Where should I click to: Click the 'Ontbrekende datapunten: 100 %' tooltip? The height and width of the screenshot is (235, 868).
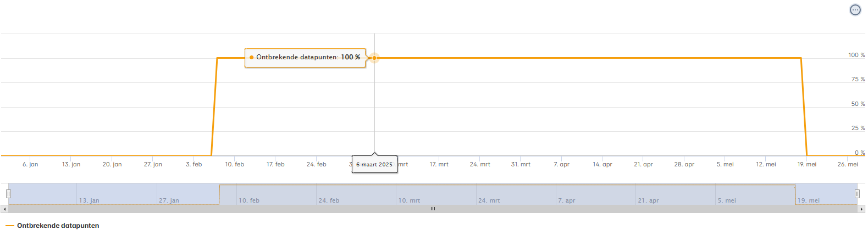[305, 58]
